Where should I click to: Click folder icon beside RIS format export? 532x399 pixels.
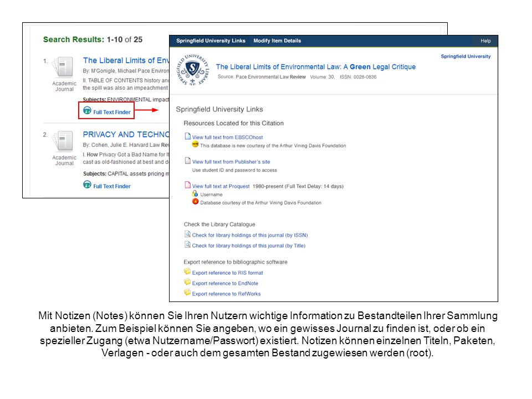click(x=187, y=272)
